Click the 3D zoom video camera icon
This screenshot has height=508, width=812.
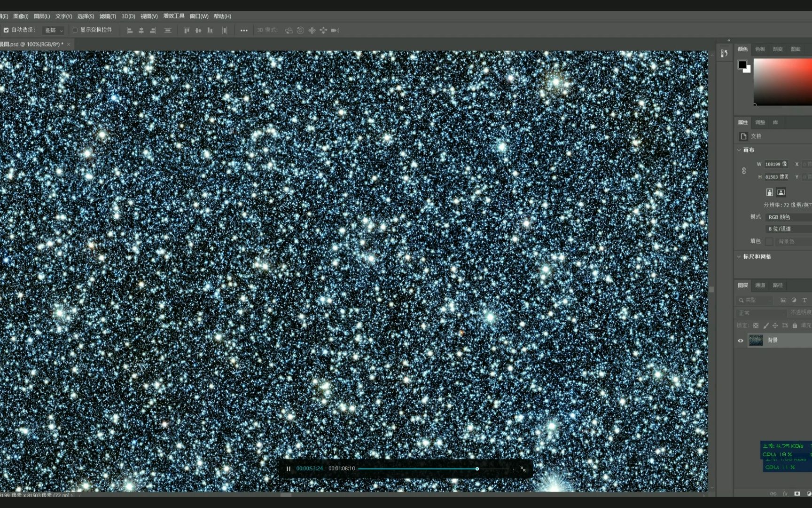pos(335,30)
